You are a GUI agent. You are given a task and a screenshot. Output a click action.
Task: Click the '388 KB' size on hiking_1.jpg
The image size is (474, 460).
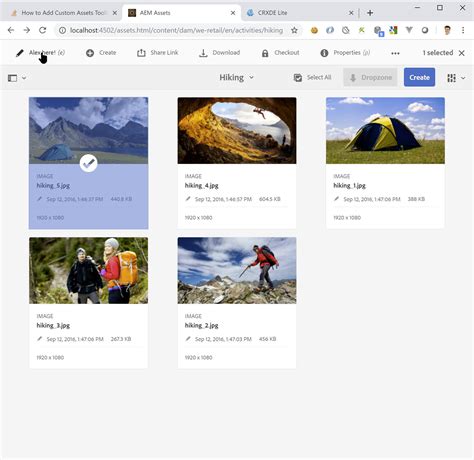click(x=416, y=199)
